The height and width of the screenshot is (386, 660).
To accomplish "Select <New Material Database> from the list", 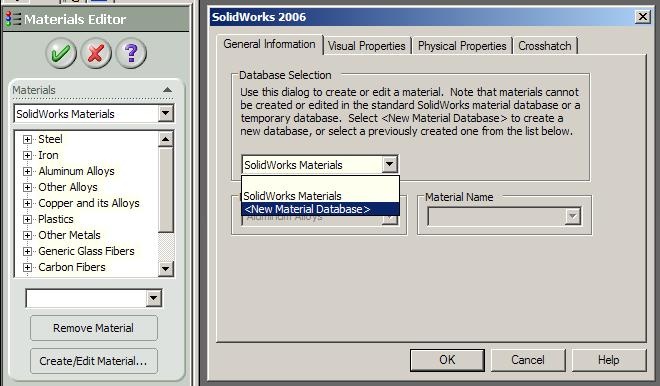I will click(x=320, y=209).
